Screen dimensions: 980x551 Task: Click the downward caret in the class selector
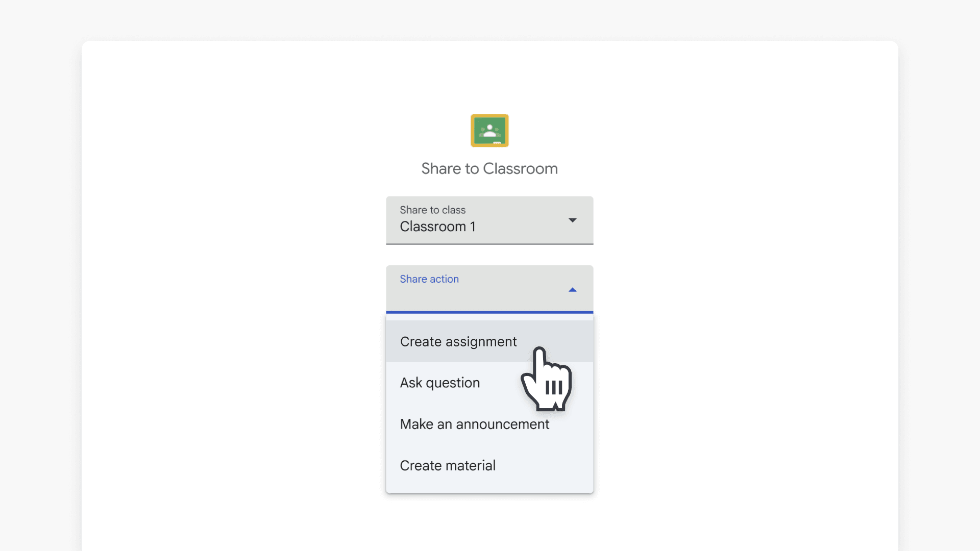pyautogui.click(x=573, y=220)
